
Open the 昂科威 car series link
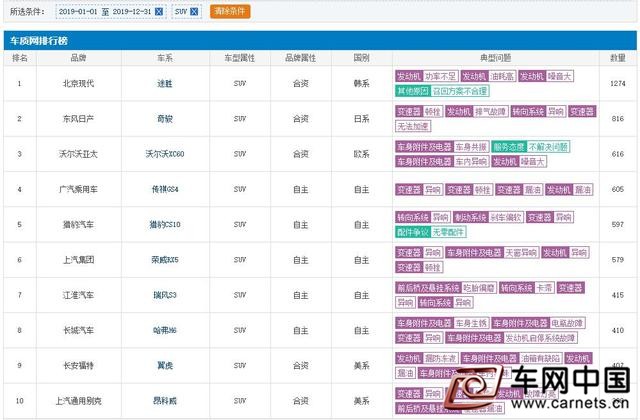coord(165,401)
